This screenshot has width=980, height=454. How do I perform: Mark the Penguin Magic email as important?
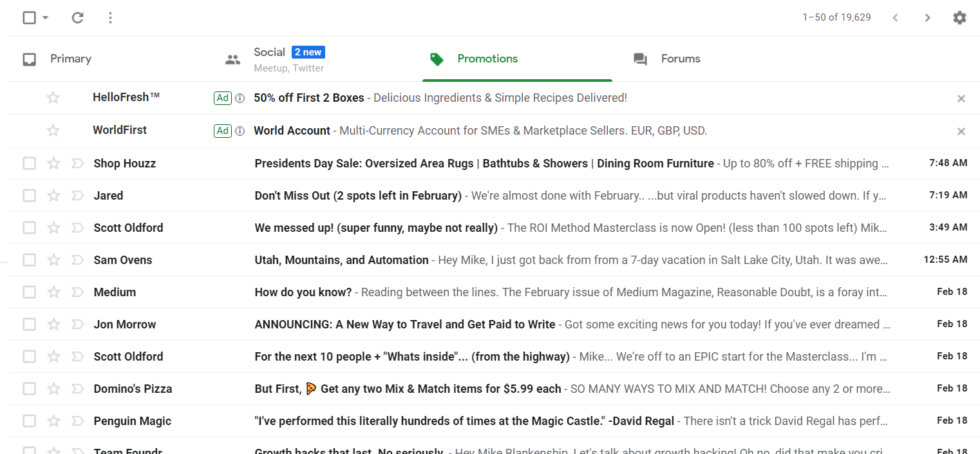click(x=77, y=421)
